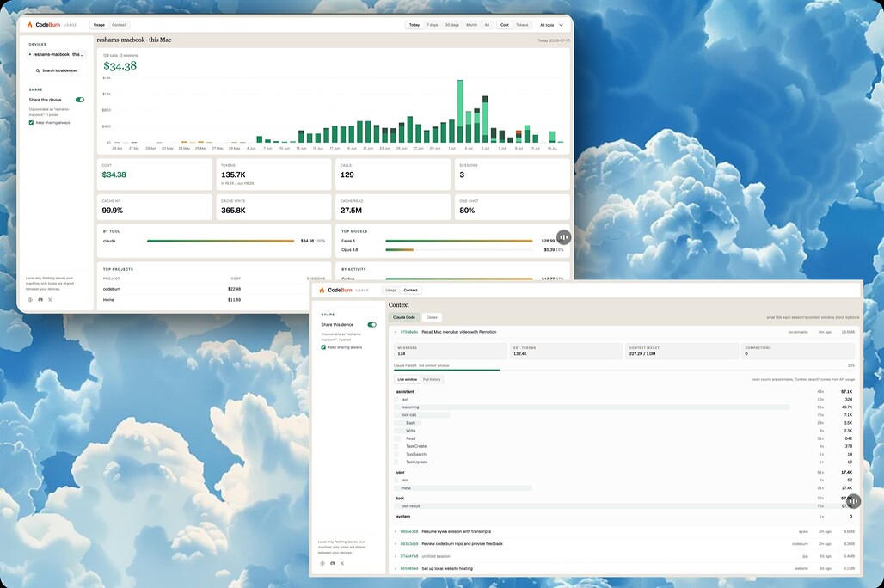Screen dimensions: 884x588
Task: Click the Cost $34.38 stat card
Action: point(155,175)
